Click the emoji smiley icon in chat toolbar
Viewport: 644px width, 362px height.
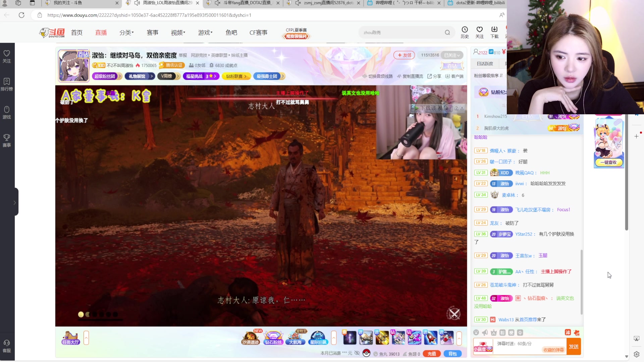(476, 333)
